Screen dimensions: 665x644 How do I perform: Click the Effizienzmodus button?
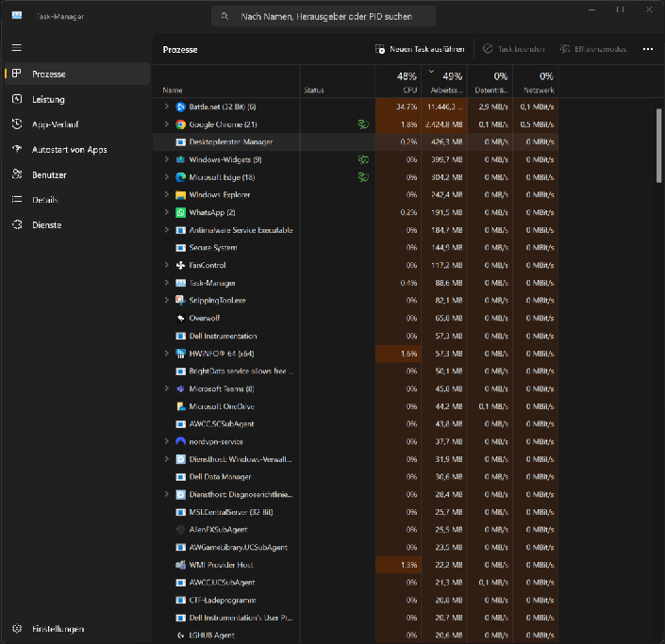pyautogui.click(x=593, y=49)
